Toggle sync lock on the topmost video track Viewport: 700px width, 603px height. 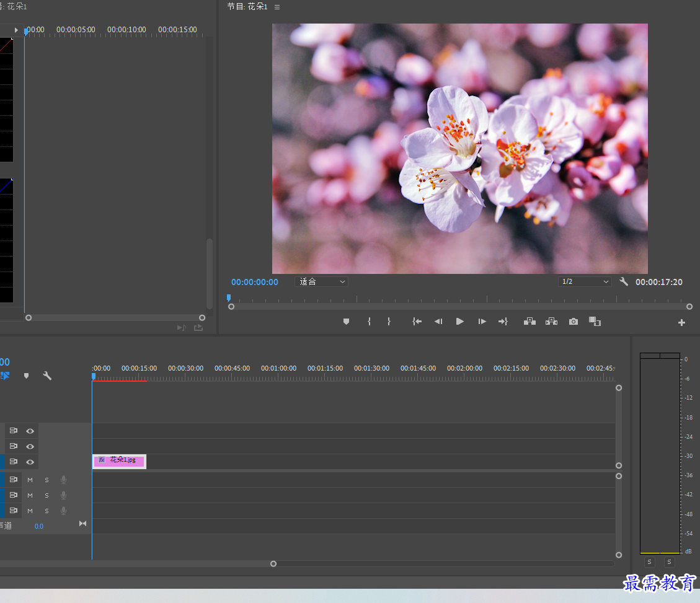[14, 431]
